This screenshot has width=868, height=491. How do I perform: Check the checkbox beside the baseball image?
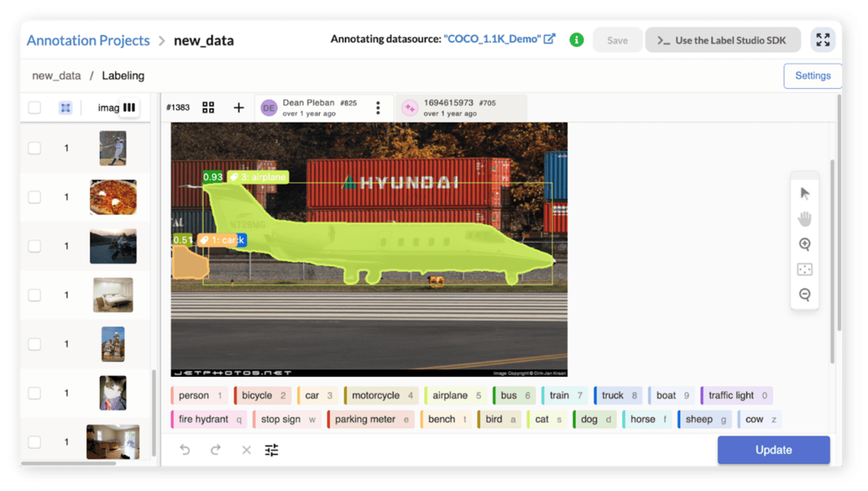(x=34, y=148)
